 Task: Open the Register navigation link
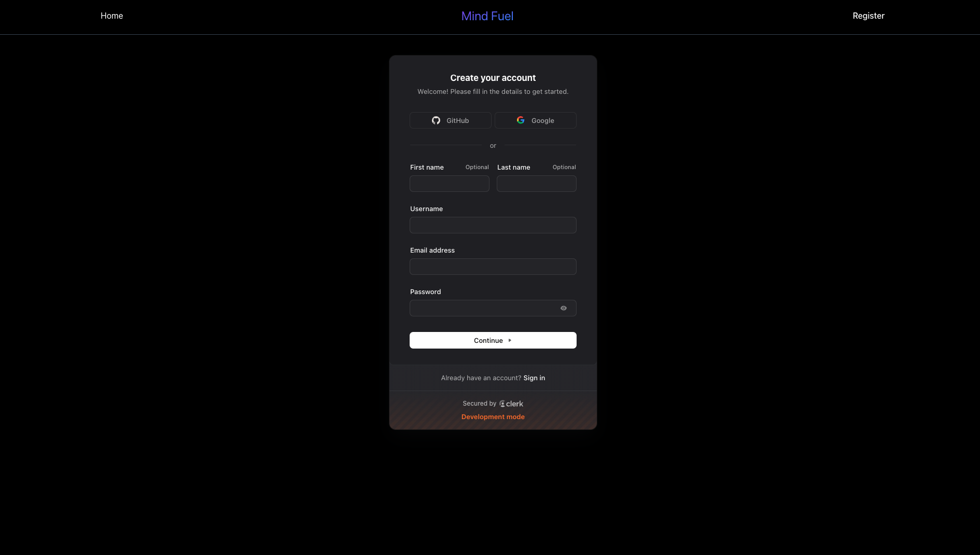869,16
